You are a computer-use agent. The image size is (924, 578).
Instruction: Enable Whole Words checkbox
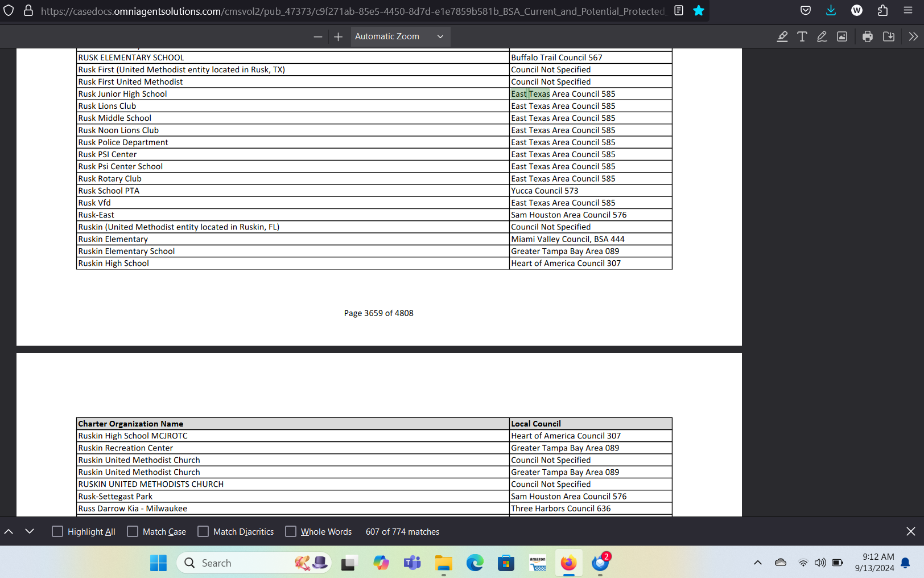291,531
